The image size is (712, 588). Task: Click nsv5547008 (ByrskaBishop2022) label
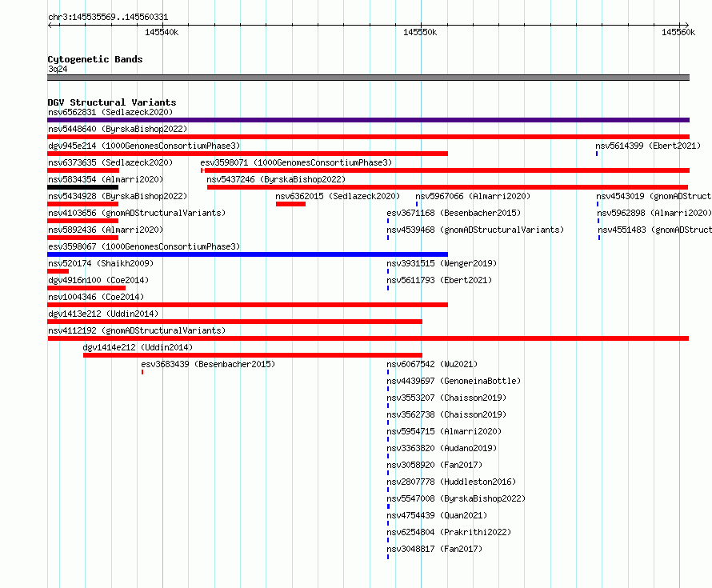[x=456, y=498]
